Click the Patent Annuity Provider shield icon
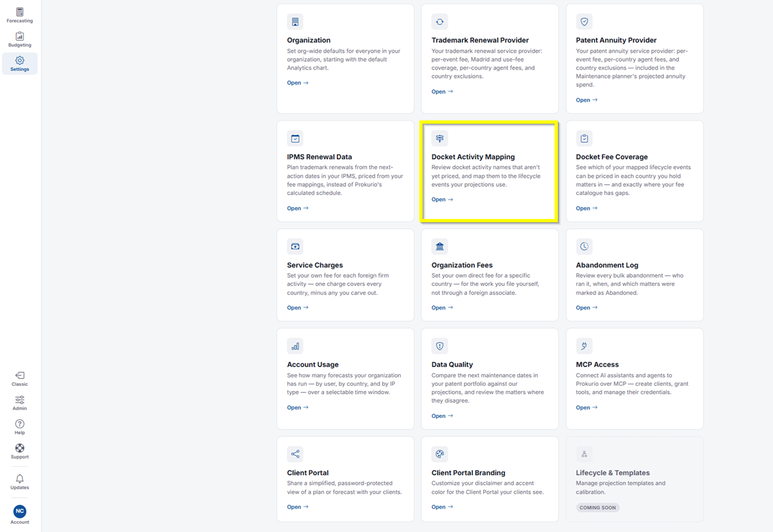 584,22
